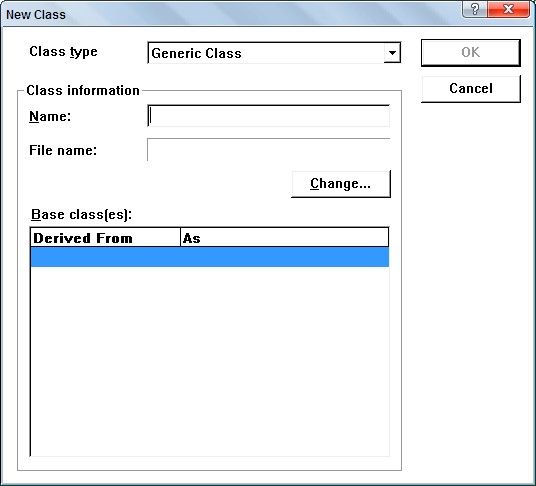Click the Help question mark icon
The height and width of the screenshot is (486, 536).
coord(475,9)
